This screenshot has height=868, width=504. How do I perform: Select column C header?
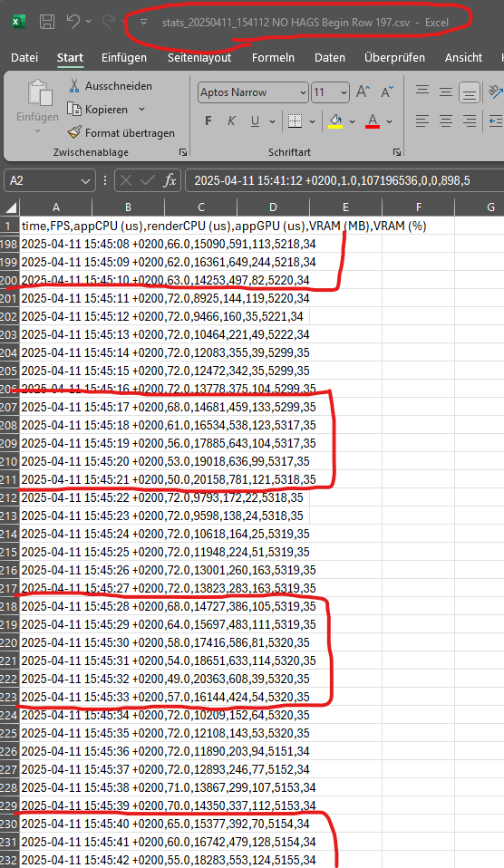[201, 207]
